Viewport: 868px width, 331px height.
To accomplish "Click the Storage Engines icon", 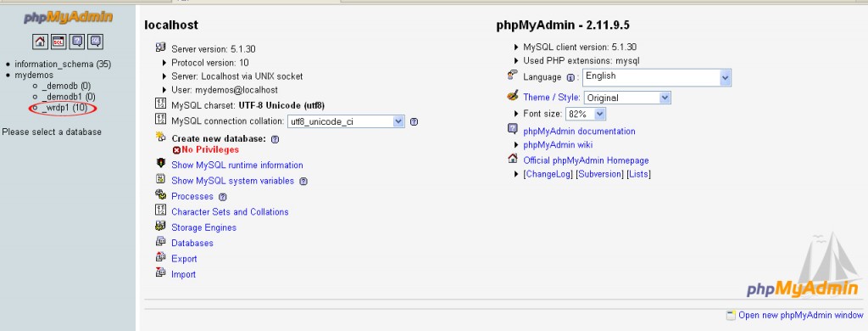I will pyautogui.click(x=160, y=226).
